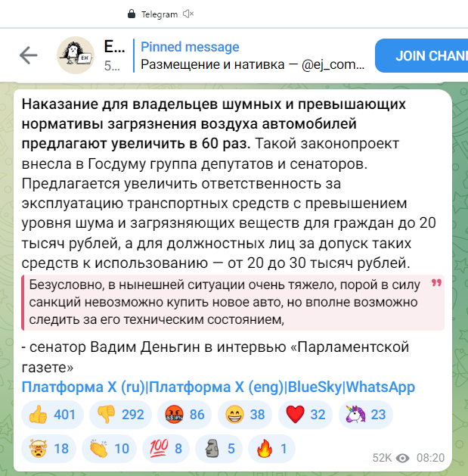Viewport: 468px width, 476px height.
Task: Open the channel avatar with hedgehog
Action: [76, 55]
